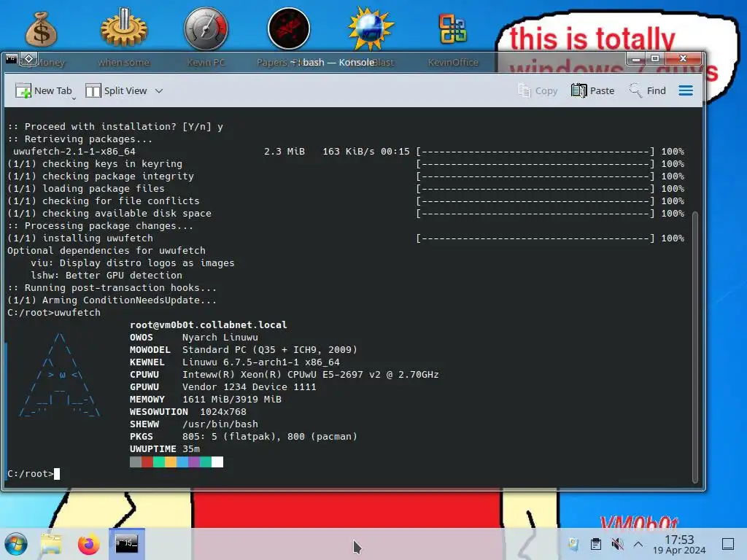
Task: Open the Papers Please desktop icon
Action: pos(289,28)
